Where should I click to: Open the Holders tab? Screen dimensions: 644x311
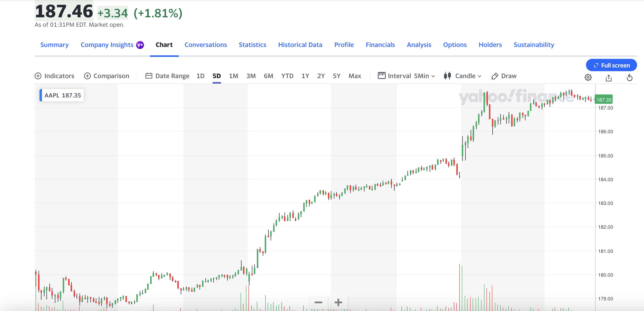click(490, 45)
